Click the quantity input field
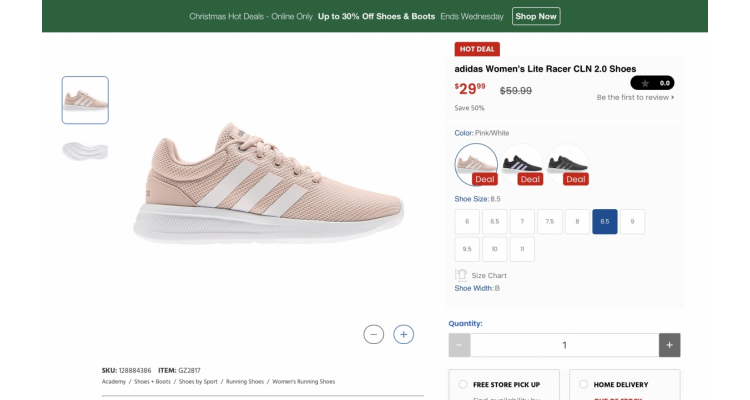Screen dimensions: 750x400 [564, 345]
